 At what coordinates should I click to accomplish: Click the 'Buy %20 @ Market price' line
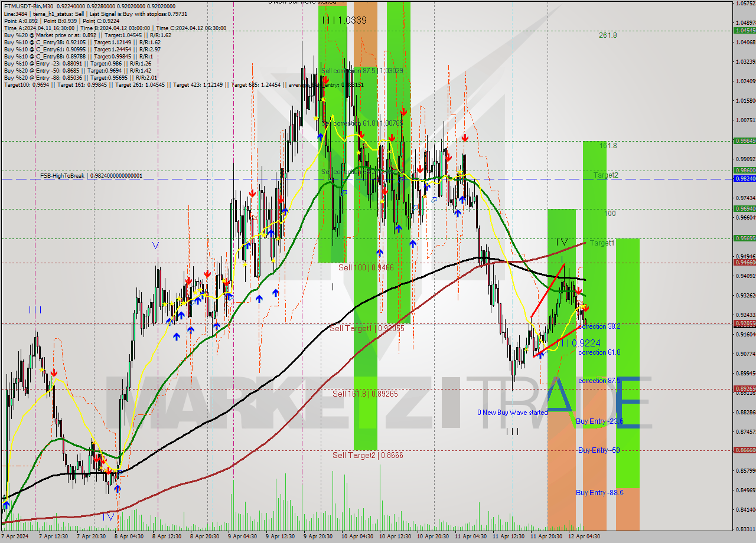coord(87,35)
